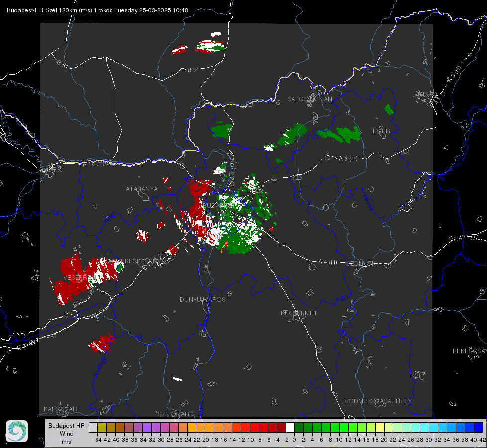Click the deep blue swatch between 40 and 42

pos(478,428)
